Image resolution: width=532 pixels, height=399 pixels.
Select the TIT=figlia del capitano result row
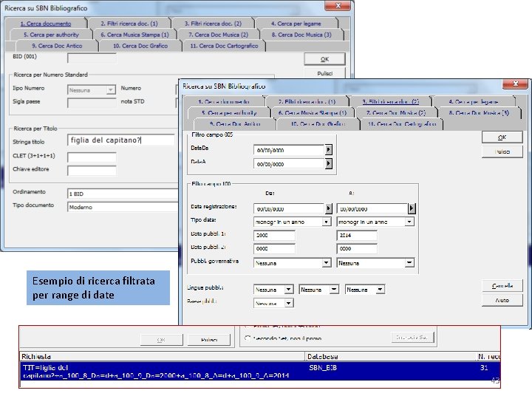point(260,372)
